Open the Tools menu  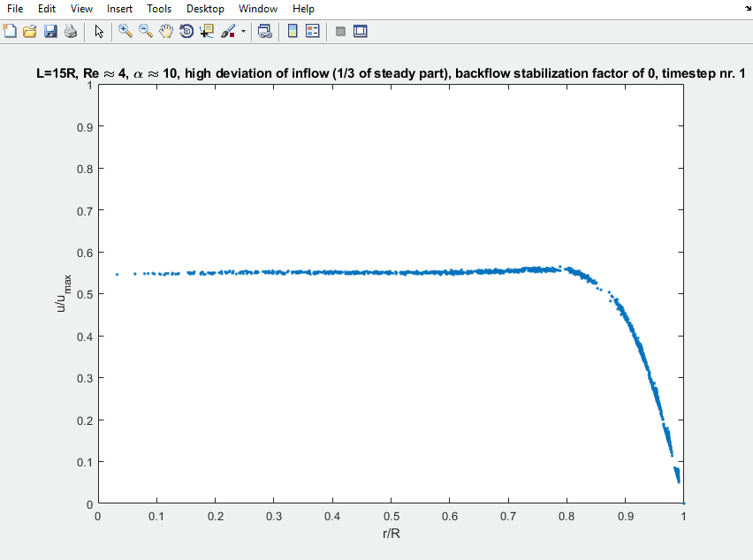click(x=159, y=9)
